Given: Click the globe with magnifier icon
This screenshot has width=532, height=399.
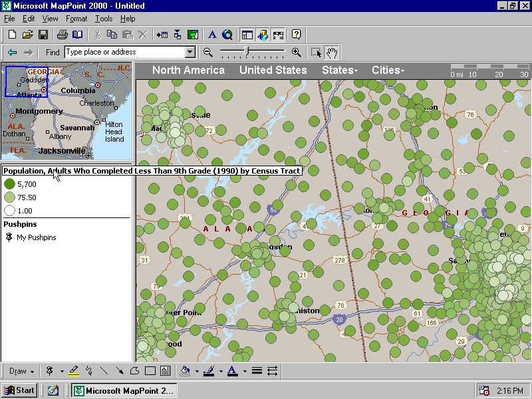Looking at the screenshot, I should [x=227, y=35].
